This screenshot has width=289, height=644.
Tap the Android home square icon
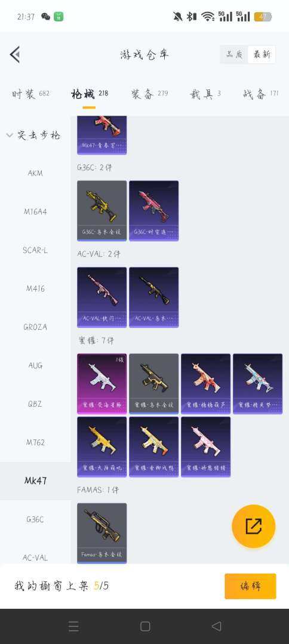[x=145, y=626]
